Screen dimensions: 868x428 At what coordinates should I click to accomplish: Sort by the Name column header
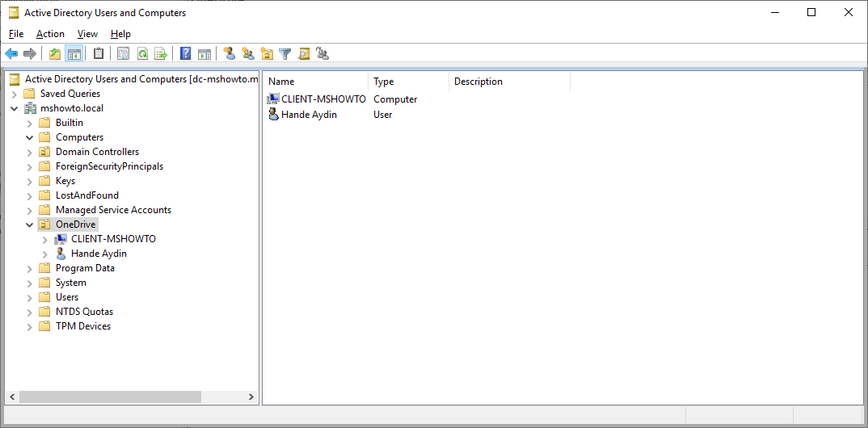pyautogui.click(x=317, y=82)
